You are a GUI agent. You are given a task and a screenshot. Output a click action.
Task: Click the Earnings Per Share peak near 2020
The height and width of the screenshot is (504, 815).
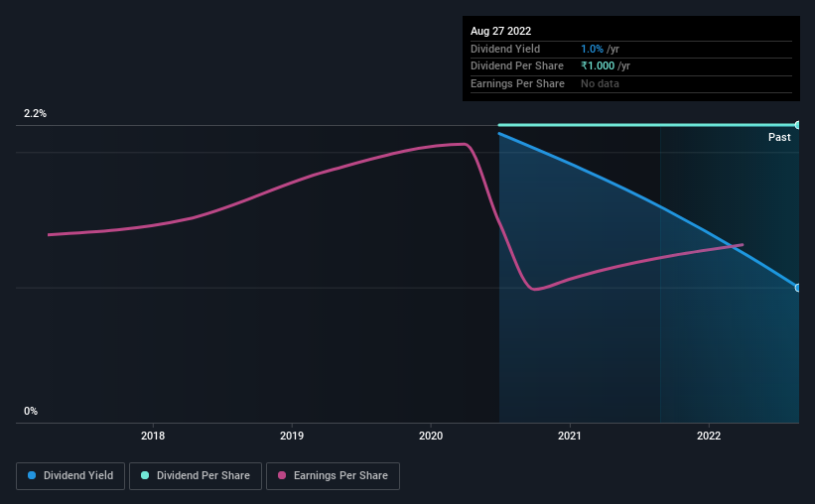click(x=463, y=144)
